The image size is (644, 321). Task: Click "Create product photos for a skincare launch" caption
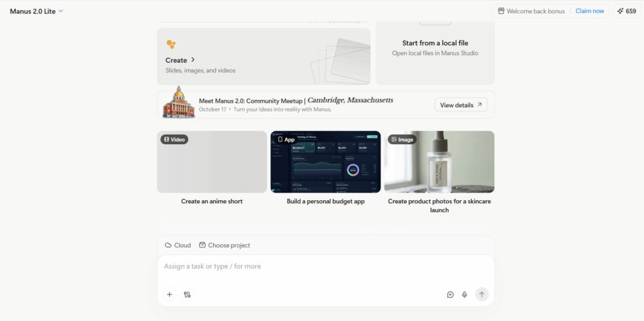point(440,206)
